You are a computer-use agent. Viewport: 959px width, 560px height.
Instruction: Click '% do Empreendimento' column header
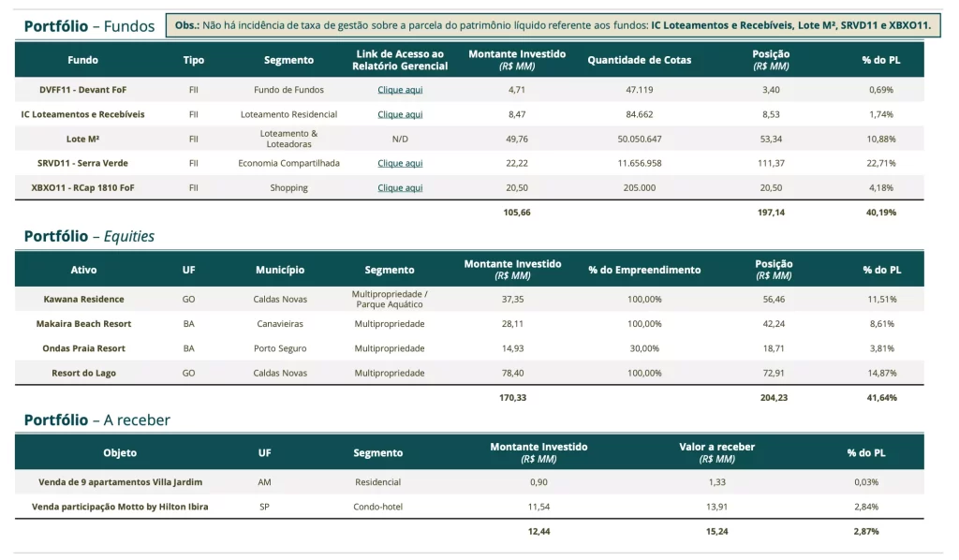(x=644, y=270)
